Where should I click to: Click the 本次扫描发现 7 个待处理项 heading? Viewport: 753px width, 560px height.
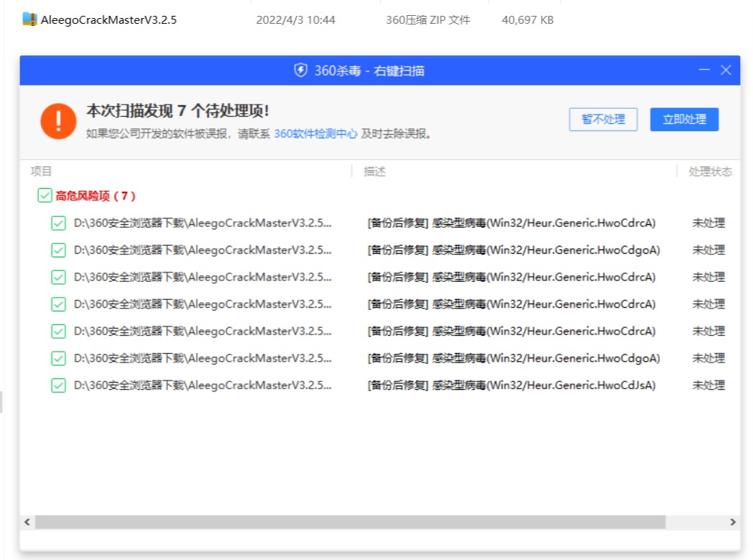178,111
